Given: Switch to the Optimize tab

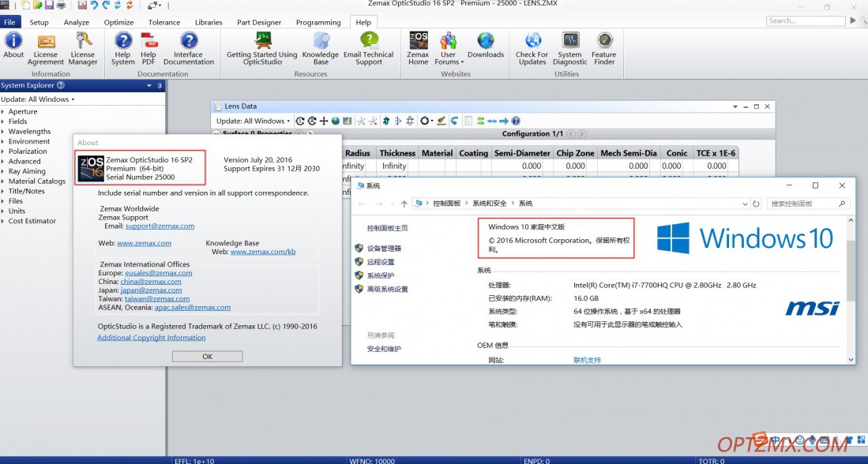Looking at the screenshot, I should click(119, 22).
